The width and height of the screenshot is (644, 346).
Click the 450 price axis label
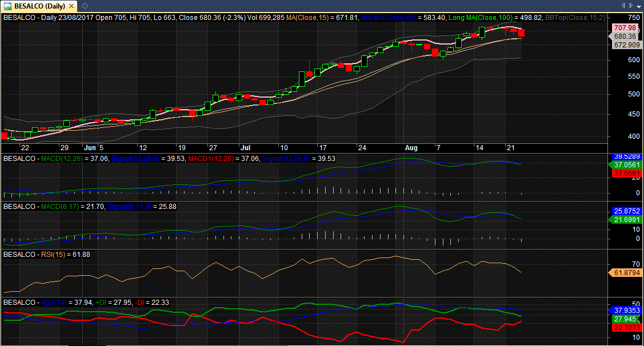[634, 115]
